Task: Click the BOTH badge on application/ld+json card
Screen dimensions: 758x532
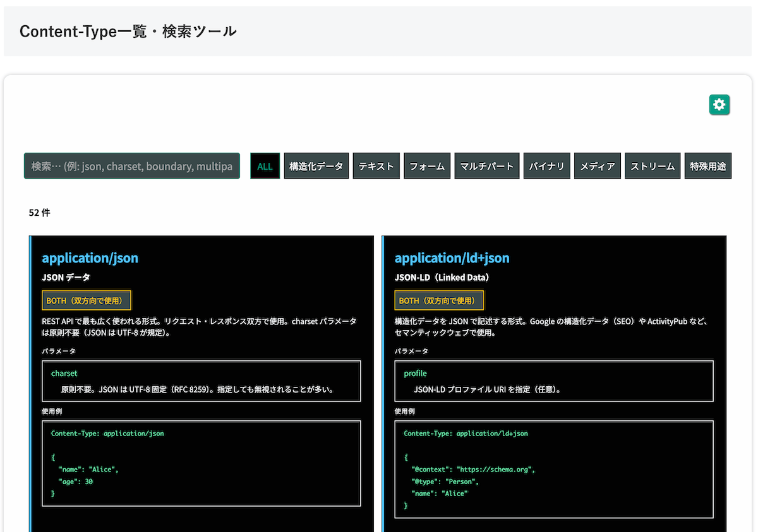Action: pos(439,300)
